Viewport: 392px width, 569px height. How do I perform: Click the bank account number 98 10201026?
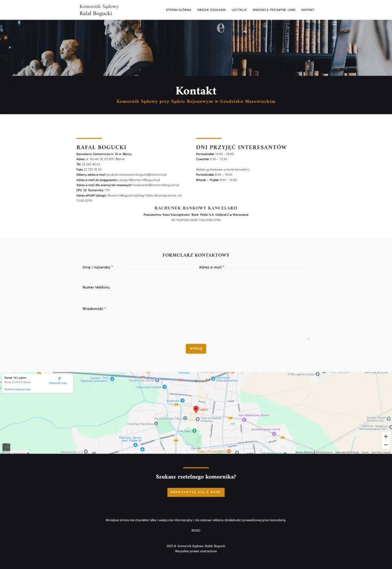click(196, 220)
